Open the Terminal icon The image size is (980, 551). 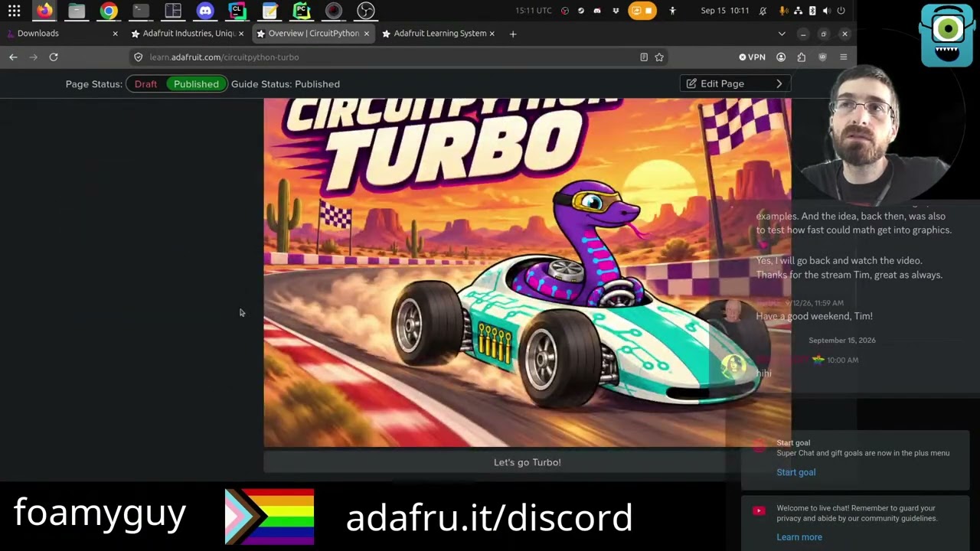[141, 11]
